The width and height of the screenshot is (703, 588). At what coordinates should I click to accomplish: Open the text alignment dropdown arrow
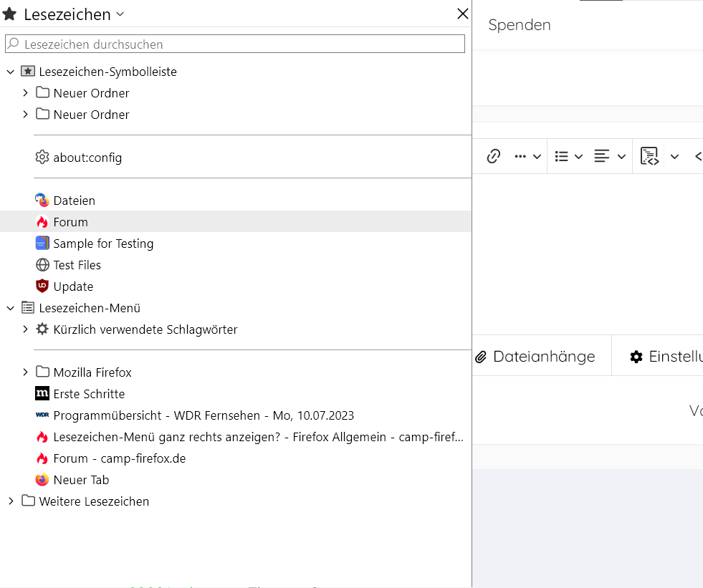(x=621, y=157)
